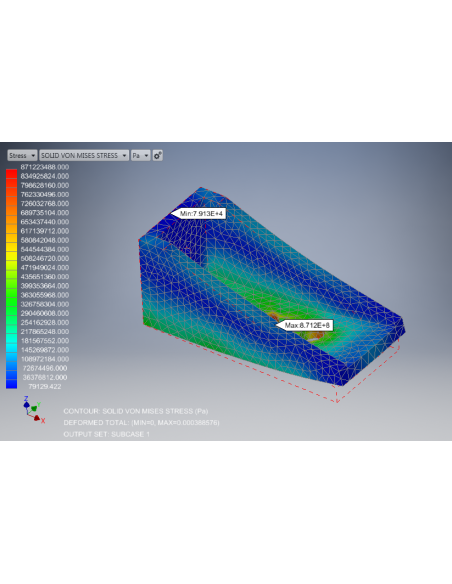Click legend value 762330496.000
Screen dimensions: 452x584
point(45,194)
